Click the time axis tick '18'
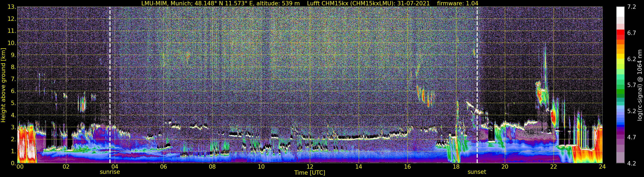This screenshot has height=177, width=644. [456, 167]
